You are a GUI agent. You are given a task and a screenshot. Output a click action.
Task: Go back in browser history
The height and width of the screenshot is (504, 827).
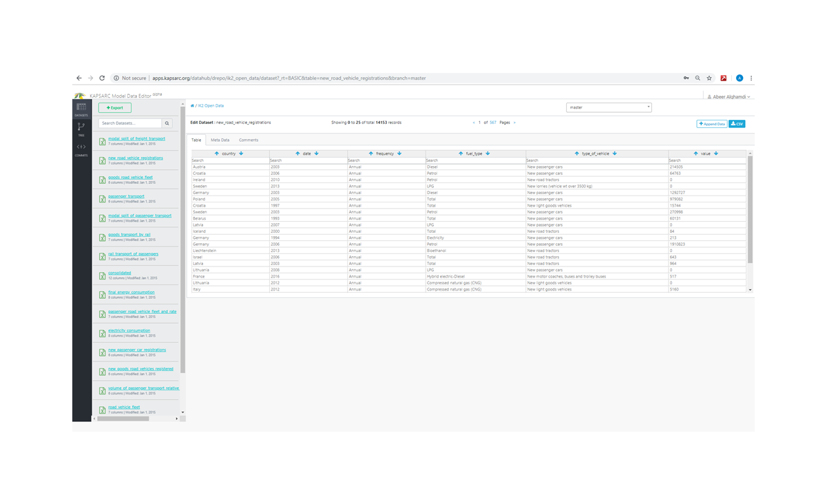tap(79, 78)
